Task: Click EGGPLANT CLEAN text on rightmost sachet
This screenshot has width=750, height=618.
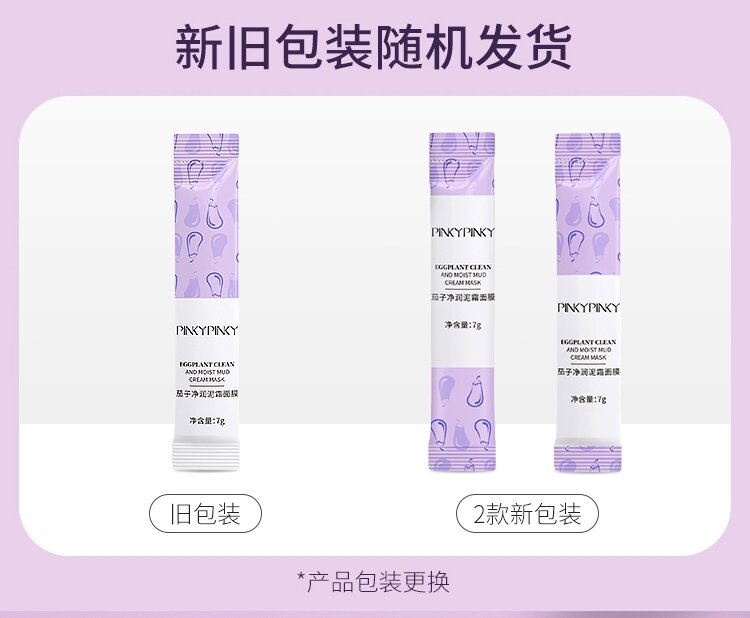Action: (588, 342)
